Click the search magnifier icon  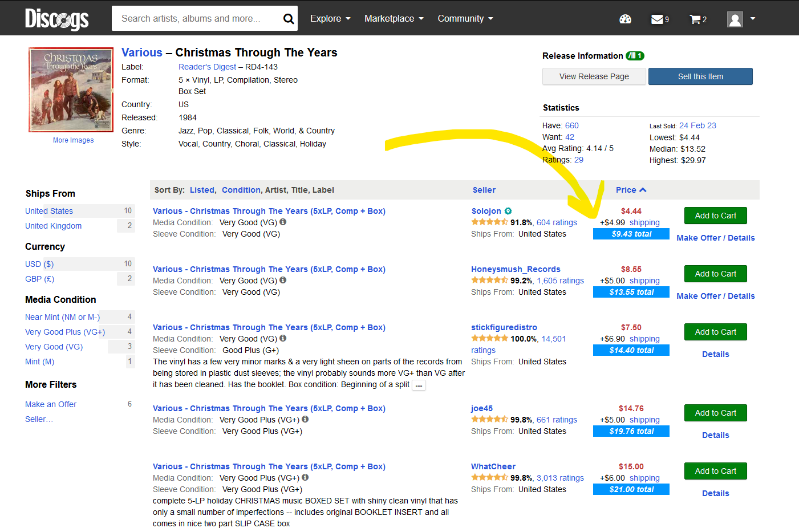click(289, 19)
